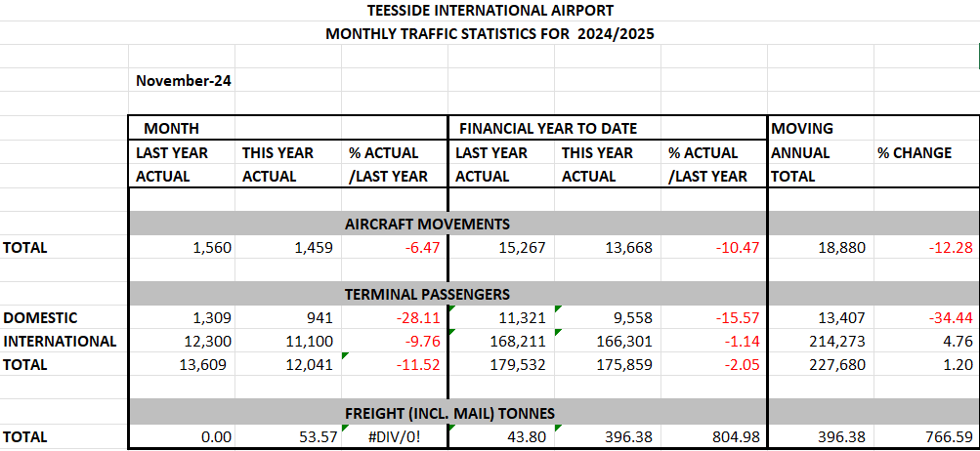This screenshot has height=451, width=980.
Task: Select international year-to-date value 166,301
Action: tap(608, 342)
